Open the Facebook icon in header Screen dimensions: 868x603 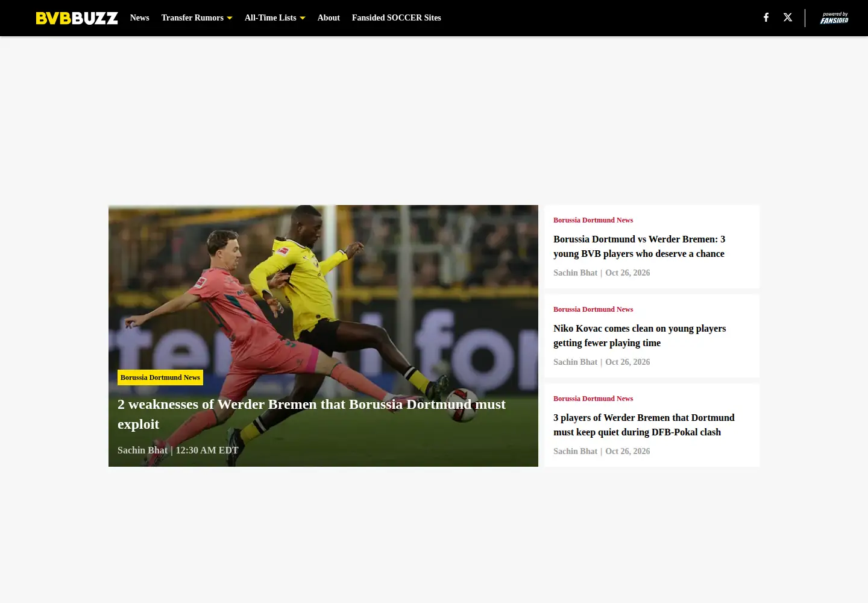point(766,17)
